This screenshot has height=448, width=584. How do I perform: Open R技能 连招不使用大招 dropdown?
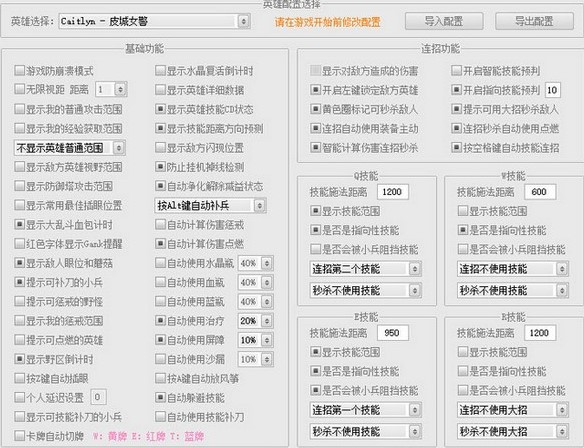(513, 410)
